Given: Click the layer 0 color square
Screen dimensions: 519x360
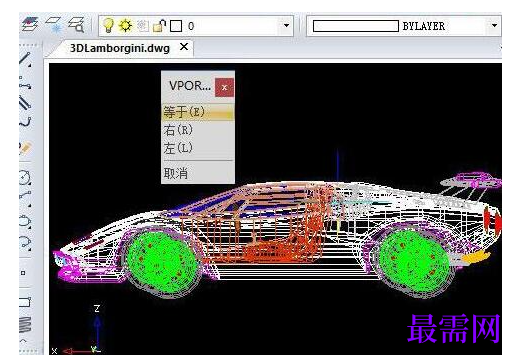Looking at the screenshot, I should pyautogui.click(x=176, y=26).
